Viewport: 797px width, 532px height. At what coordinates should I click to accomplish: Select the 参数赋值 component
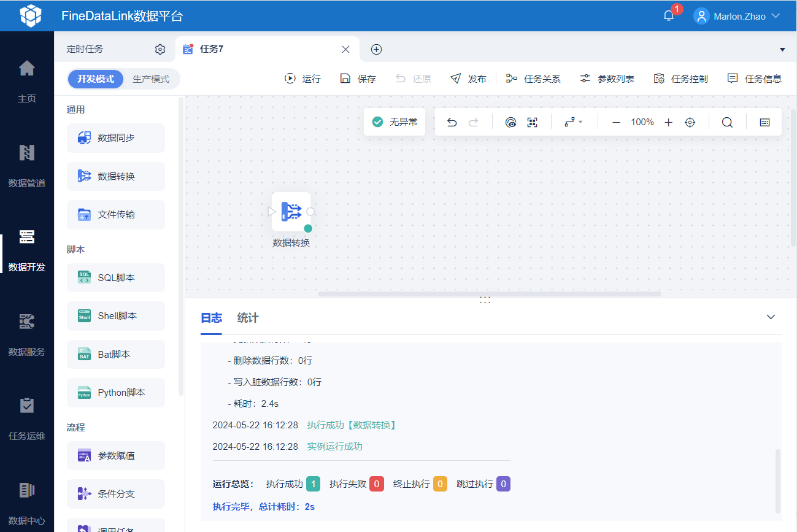click(x=116, y=456)
